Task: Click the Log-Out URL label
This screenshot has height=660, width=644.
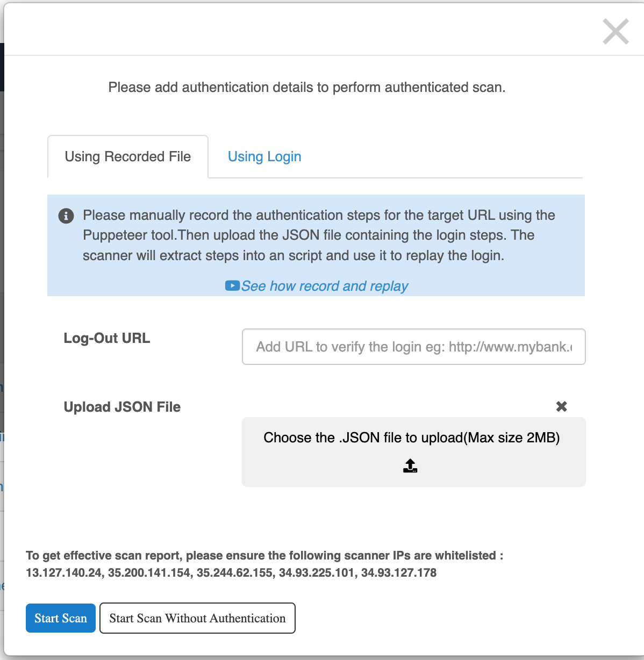Action: (107, 338)
